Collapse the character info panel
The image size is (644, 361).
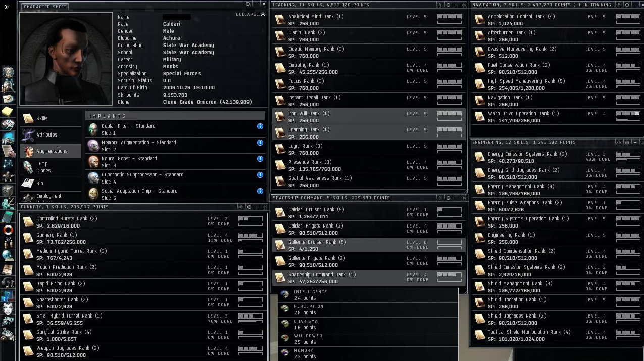click(x=251, y=14)
